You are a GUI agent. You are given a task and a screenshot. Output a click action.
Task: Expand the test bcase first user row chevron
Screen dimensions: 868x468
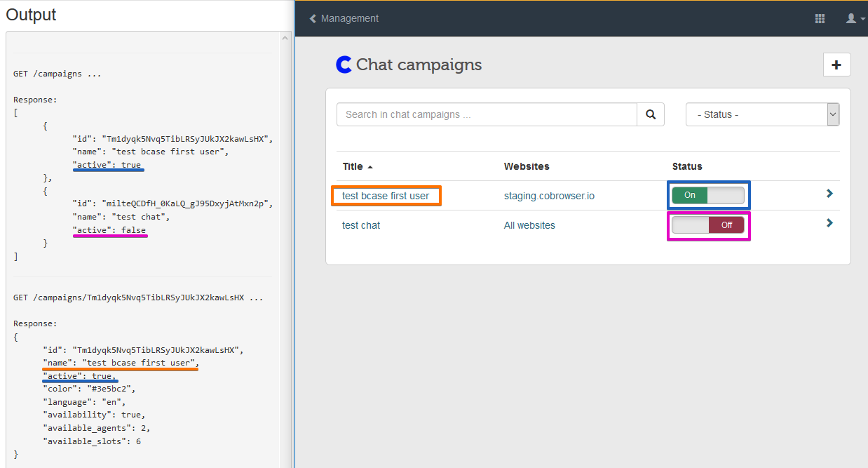coord(829,193)
